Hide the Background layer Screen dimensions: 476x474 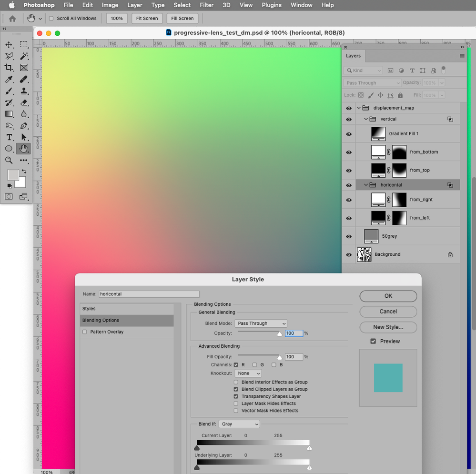349,254
